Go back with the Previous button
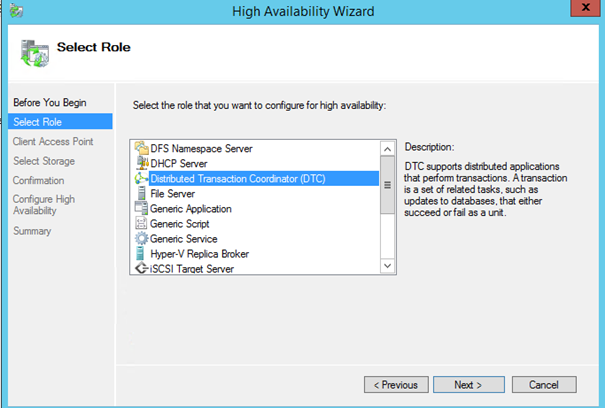Viewport: 605px width, 408px height. [x=396, y=384]
